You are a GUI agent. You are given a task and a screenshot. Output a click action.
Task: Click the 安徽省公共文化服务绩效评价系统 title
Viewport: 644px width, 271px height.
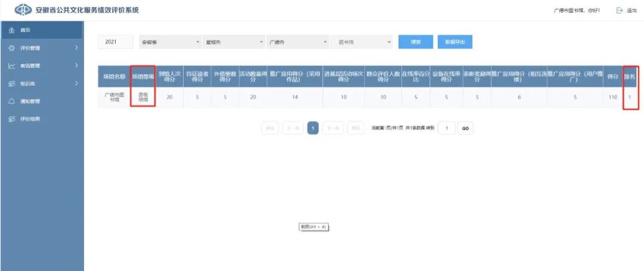(88, 10)
